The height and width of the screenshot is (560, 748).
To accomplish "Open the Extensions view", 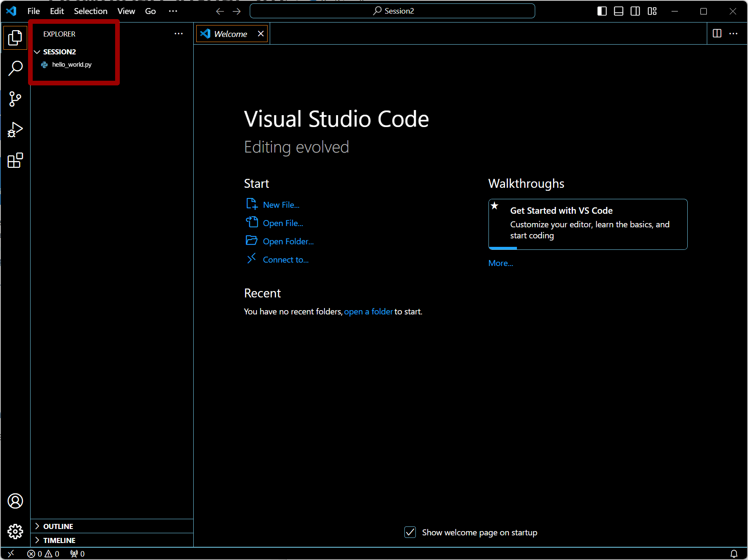I will point(15,161).
